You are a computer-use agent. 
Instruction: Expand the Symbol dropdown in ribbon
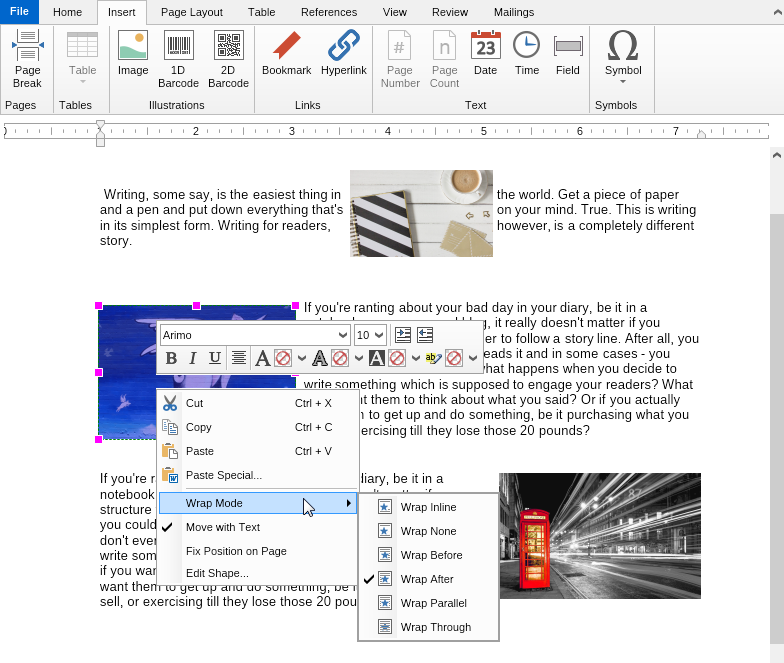(623, 81)
